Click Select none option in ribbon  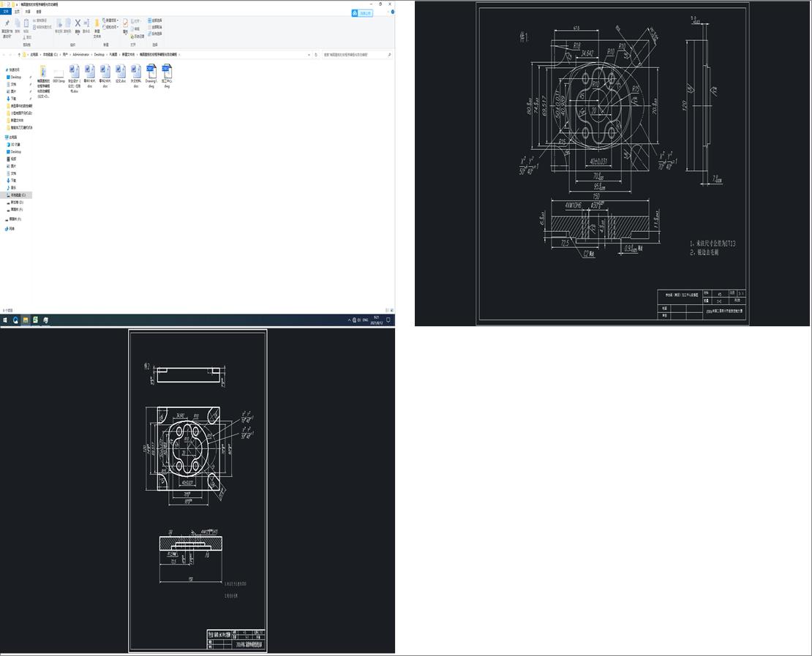click(x=156, y=27)
